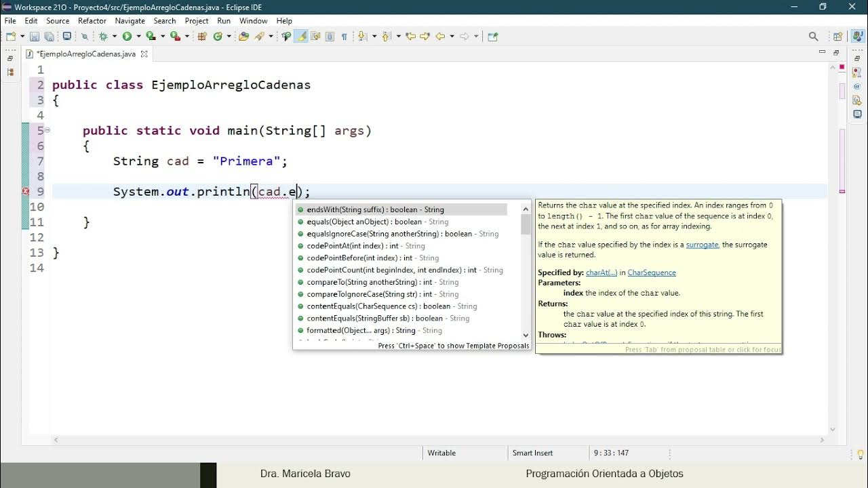Select codePointAt(int index) proposal
This screenshot has width=868, height=488.
[401, 246]
